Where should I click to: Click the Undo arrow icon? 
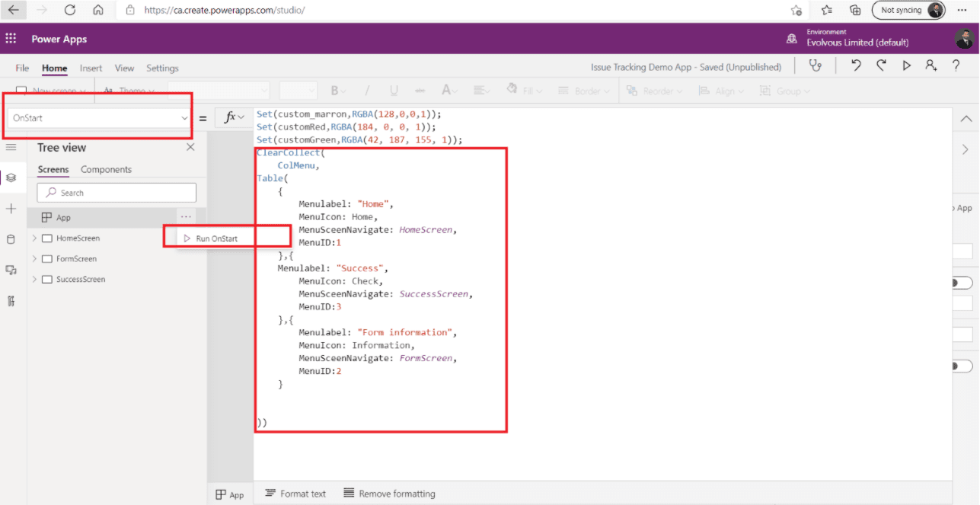pos(856,66)
